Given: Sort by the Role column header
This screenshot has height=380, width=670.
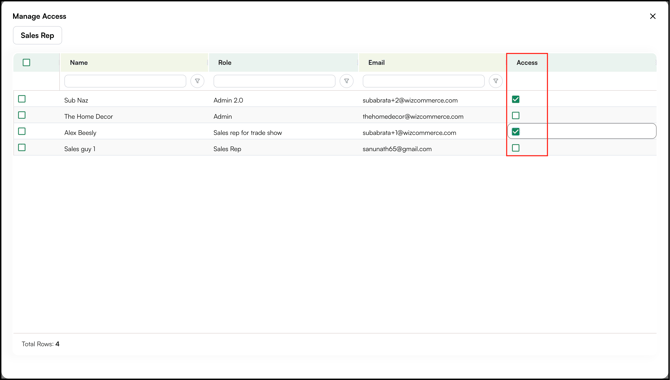Looking at the screenshot, I should point(283,62).
